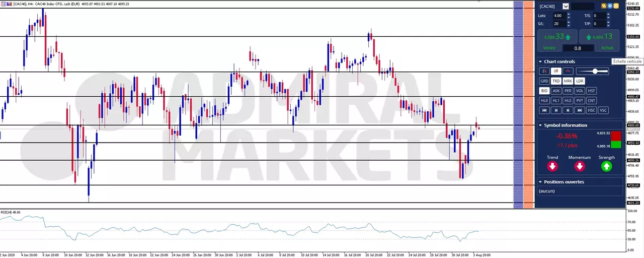Click the yellow link icon in trade panel
The height and width of the screenshot is (258, 644).
coord(604,6)
